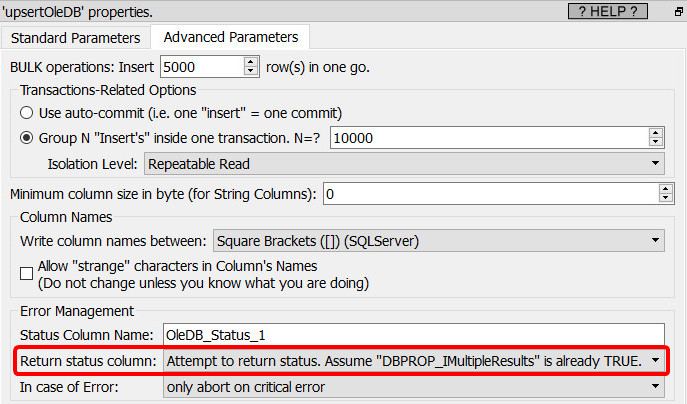Switch to the Standard Parameters tab
This screenshot has width=687, height=404.
[75, 38]
